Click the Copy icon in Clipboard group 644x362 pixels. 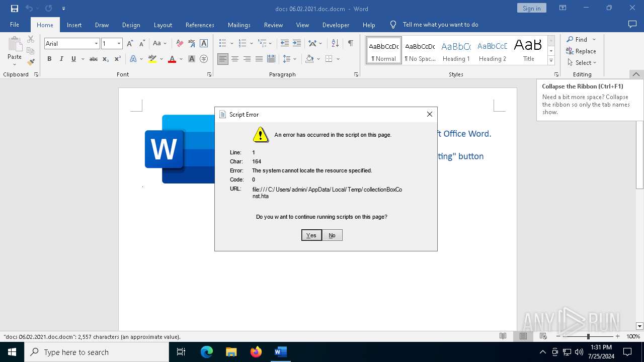point(31,51)
